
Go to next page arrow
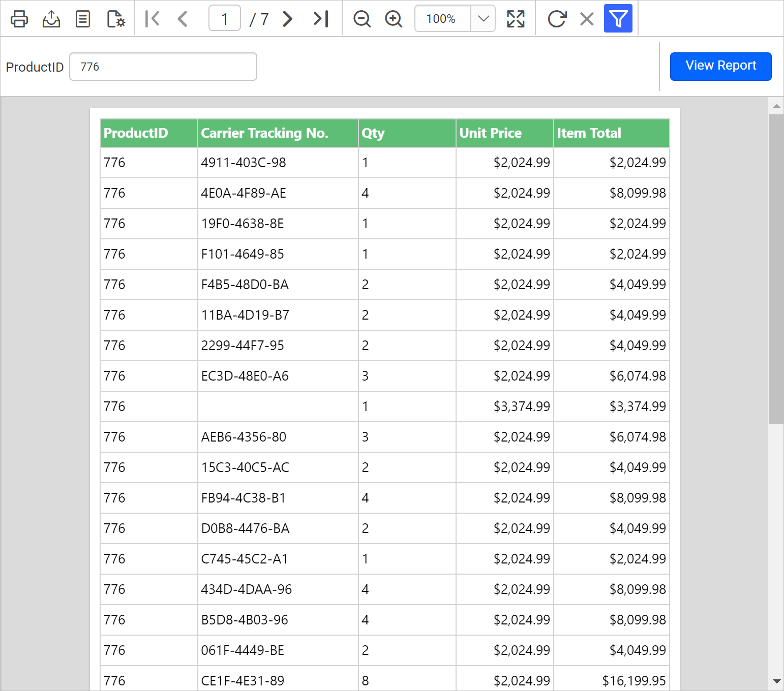pos(288,19)
